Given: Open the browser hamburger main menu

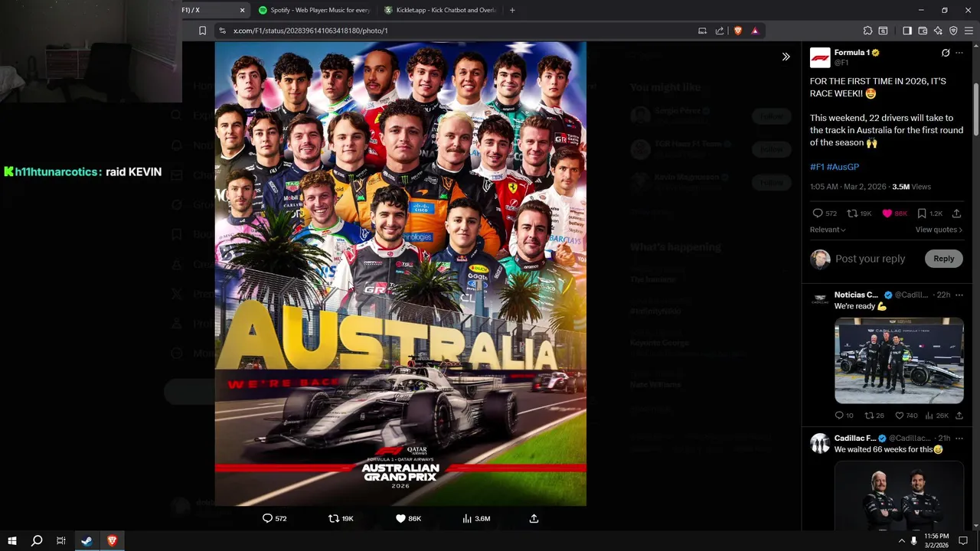Looking at the screenshot, I should click(969, 31).
